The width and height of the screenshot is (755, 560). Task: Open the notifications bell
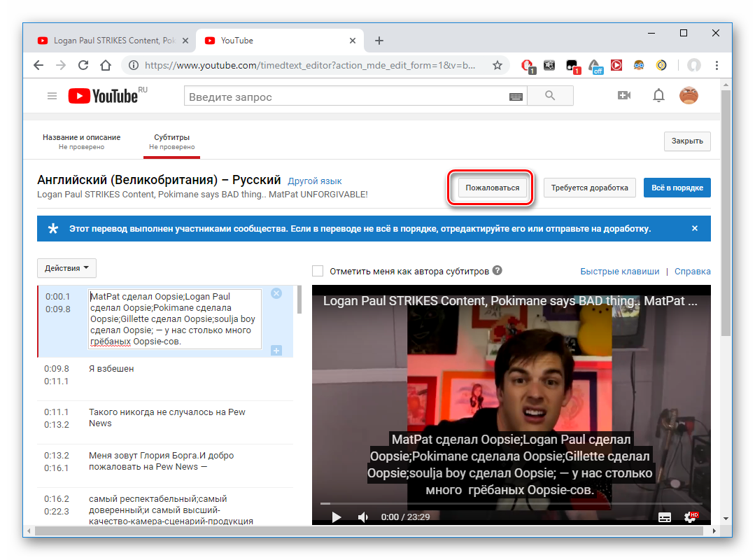click(x=658, y=96)
